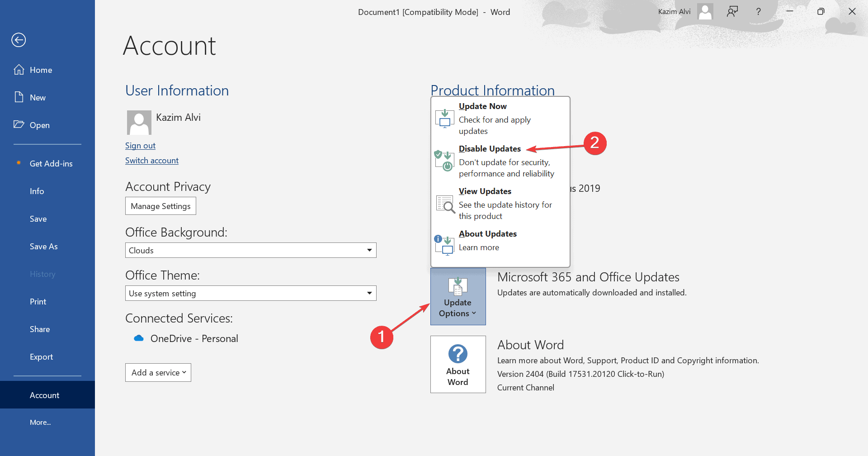Click the Microsoft 365 and Office Updates heading
The height and width of the screenshot is (456, 868).
tap(588, 277)
